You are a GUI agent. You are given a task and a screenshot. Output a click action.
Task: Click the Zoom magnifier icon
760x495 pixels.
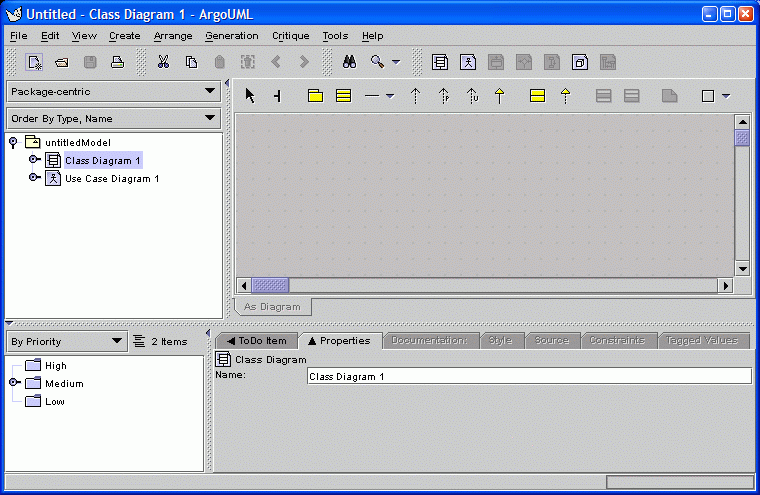[377, 62]
